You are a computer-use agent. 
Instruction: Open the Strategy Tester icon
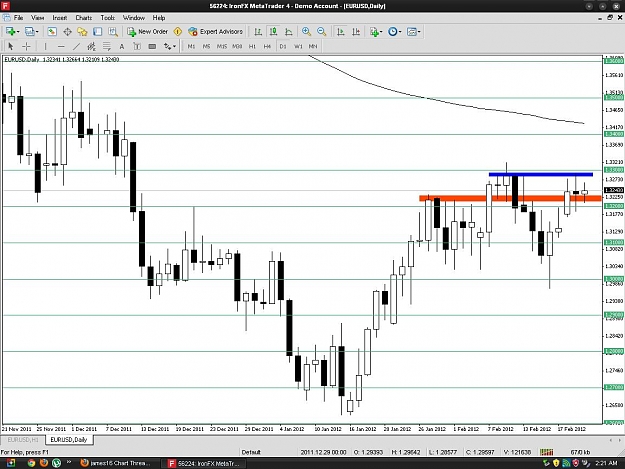point(113,31)
